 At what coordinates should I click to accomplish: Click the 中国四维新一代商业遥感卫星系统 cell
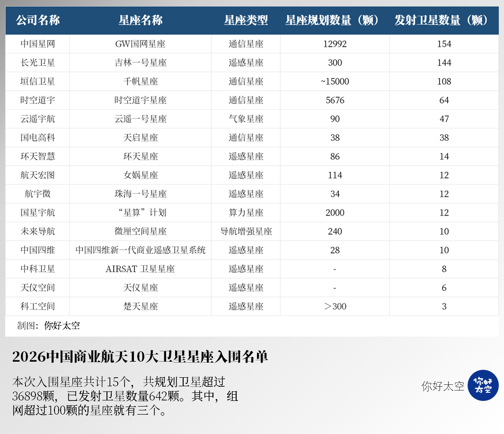[141, 250]
